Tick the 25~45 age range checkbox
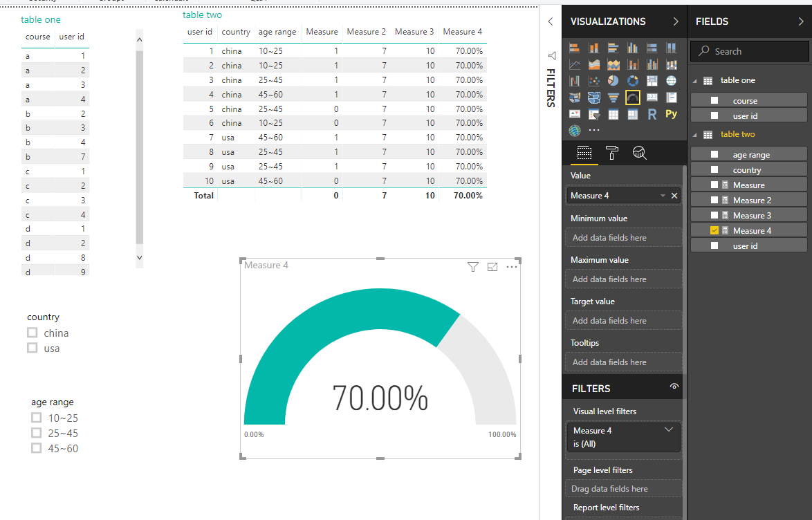This screenshot has width=812, height=520. [36, 432]
